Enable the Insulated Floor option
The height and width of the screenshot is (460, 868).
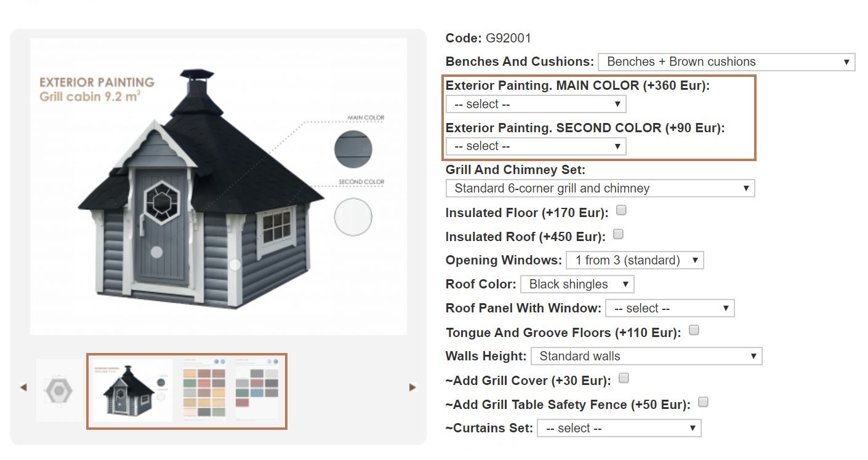point(621,210)
